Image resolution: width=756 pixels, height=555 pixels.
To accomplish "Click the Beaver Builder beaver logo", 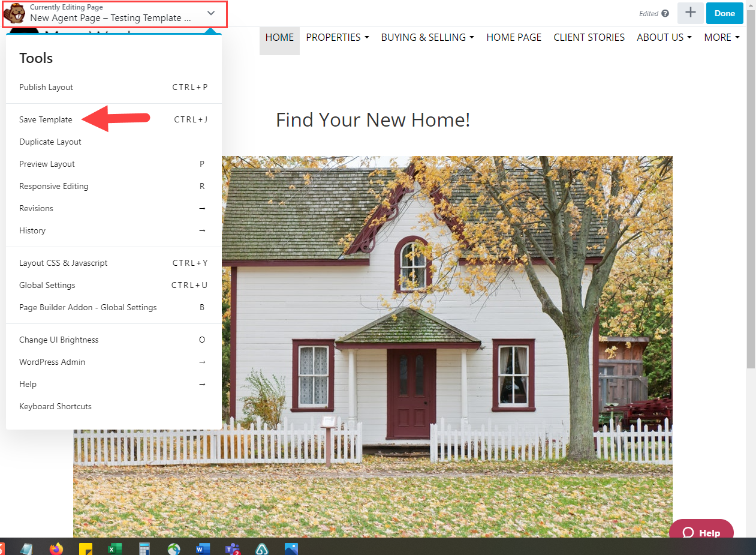I will [14, 13].
